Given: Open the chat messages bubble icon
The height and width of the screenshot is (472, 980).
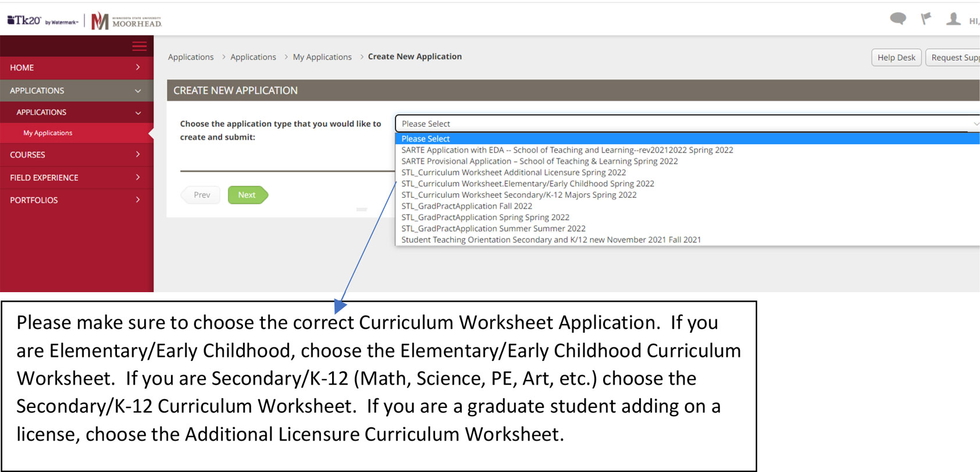Looking at the screenshot, I should click(897, 19).
